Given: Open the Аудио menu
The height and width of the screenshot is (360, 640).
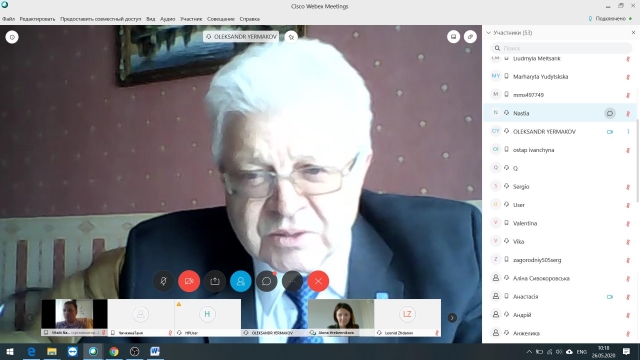Looking at the screenshot, I should pos(167,19).
